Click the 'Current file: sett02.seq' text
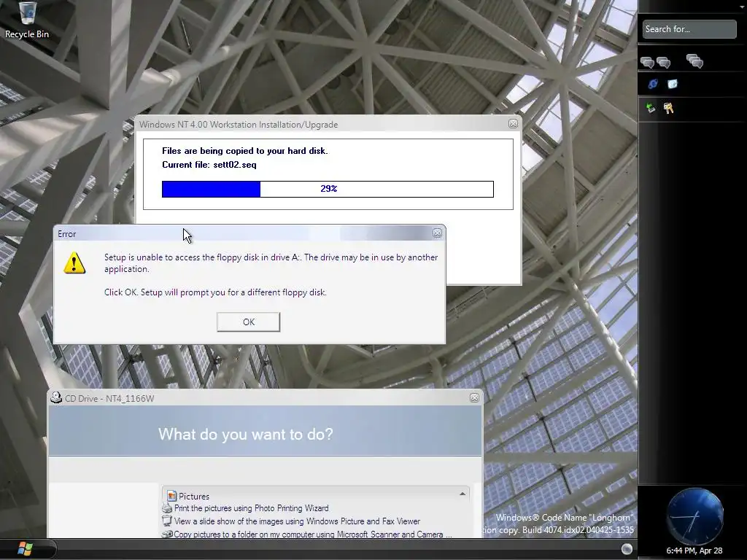The image size is (747, 560). pyautogui.click(x=209, y=165)
